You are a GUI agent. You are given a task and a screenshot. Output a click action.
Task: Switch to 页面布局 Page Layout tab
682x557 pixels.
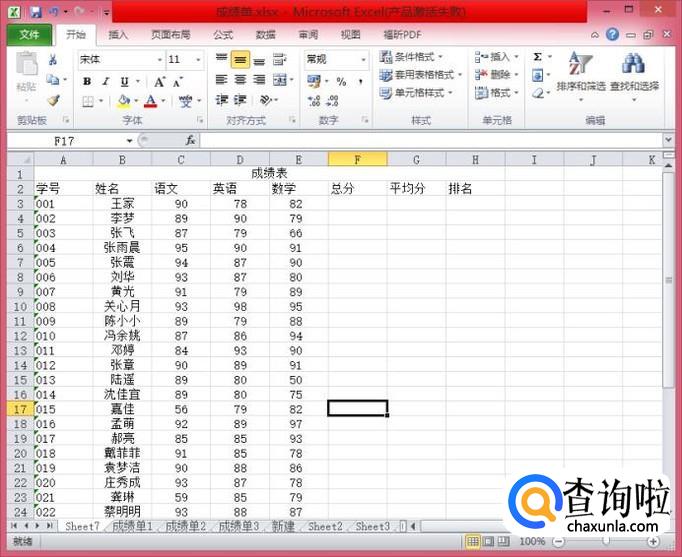pyautogui.click(x=170, y=35)
